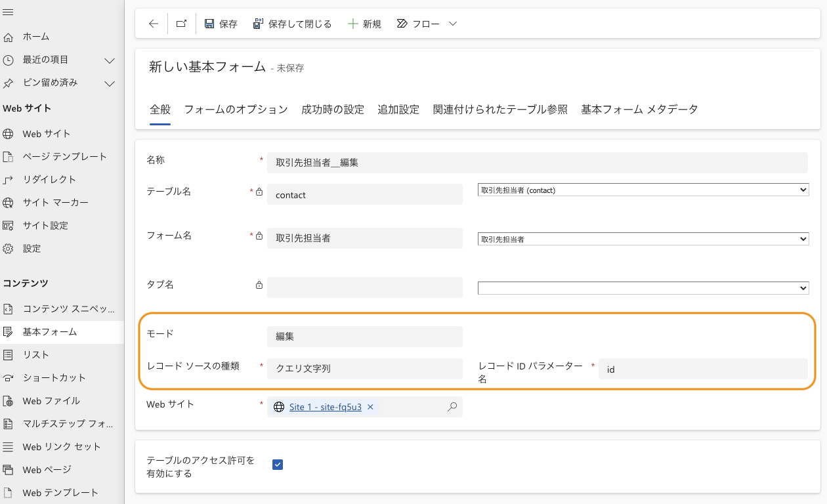Open the Site 1 - site-fq5u3 link
827x504 pixels.
click(326, 407)
